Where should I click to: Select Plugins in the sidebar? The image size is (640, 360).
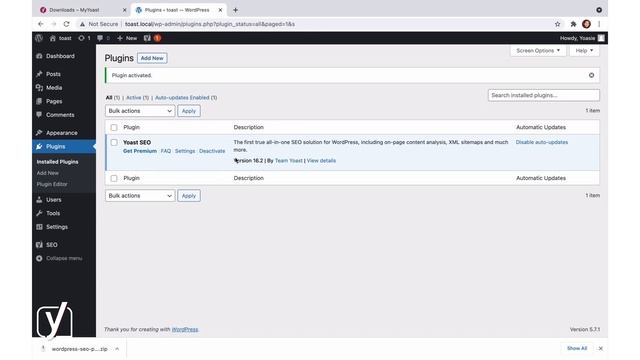64,147
